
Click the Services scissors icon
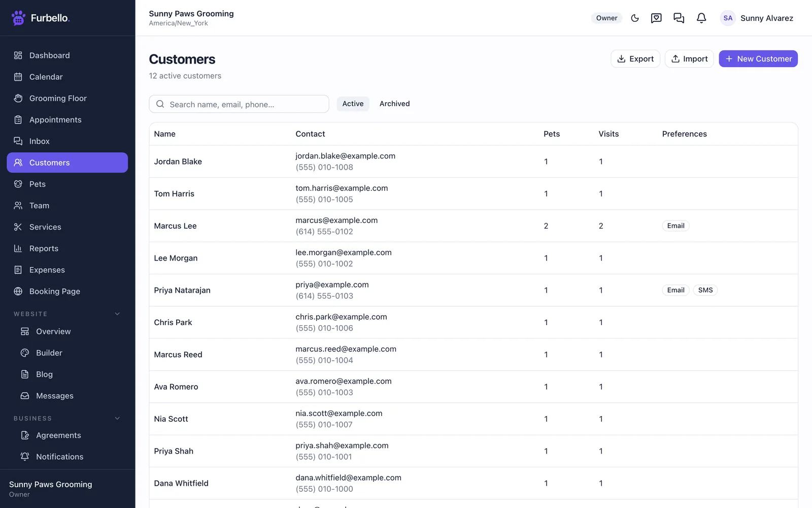(x=18, y=227)
